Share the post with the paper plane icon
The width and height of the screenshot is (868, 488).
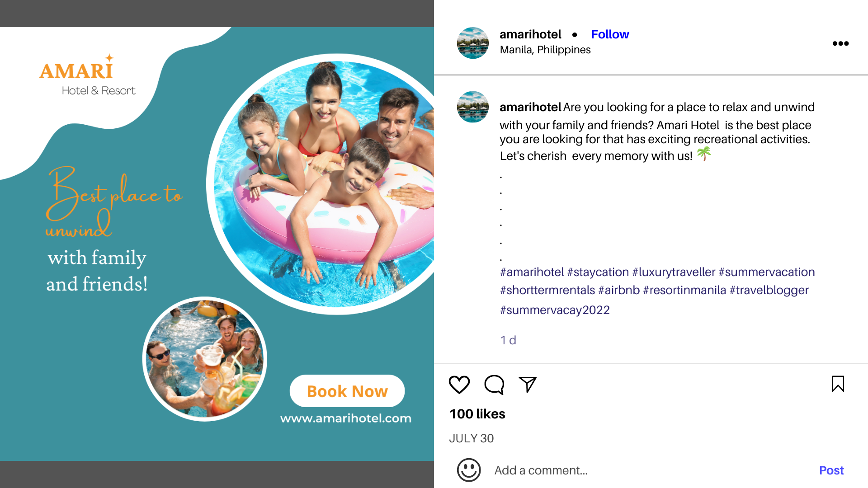(x=528, y=385)
